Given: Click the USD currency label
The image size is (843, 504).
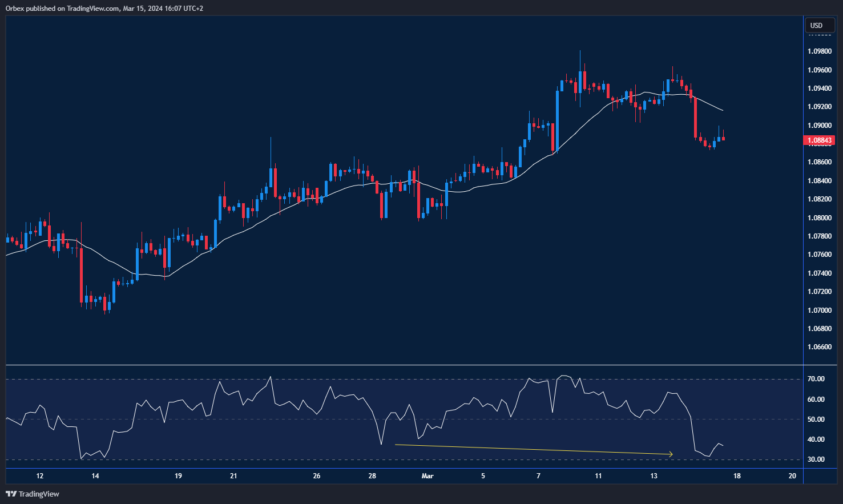Looking at the screenshot, I should pos(819,25).
